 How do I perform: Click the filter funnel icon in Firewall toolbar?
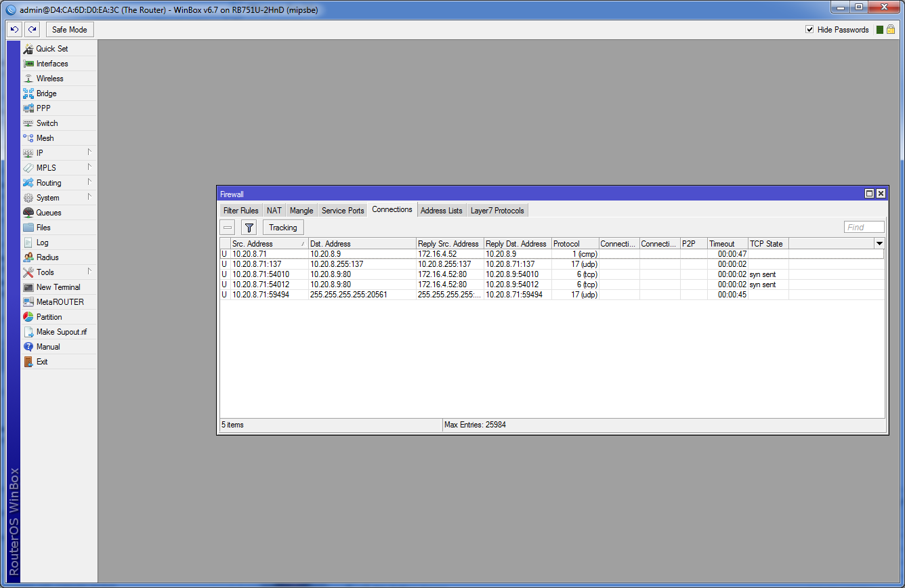click(249, 228)
